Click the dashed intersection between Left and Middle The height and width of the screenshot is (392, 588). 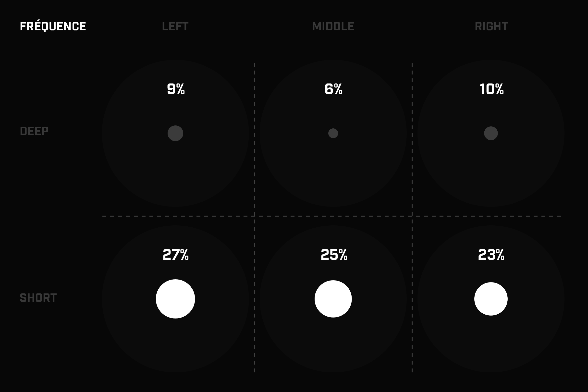pos(254,216)
